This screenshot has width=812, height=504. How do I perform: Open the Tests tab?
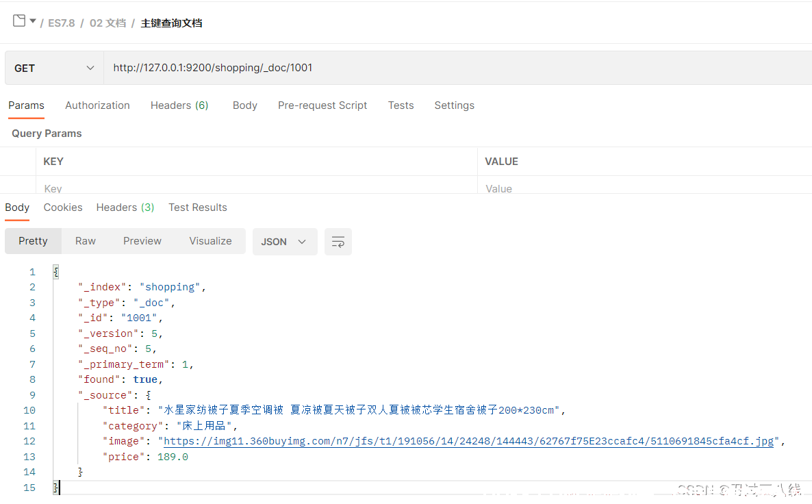(x=401, y=105)
